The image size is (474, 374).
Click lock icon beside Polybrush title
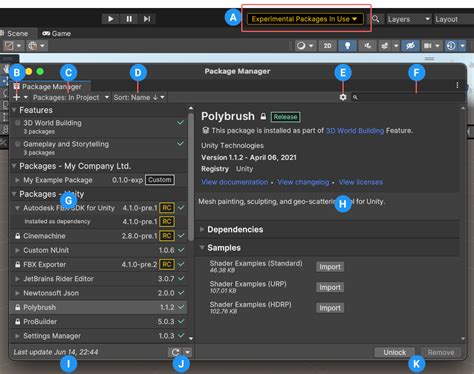click(263, 116)
